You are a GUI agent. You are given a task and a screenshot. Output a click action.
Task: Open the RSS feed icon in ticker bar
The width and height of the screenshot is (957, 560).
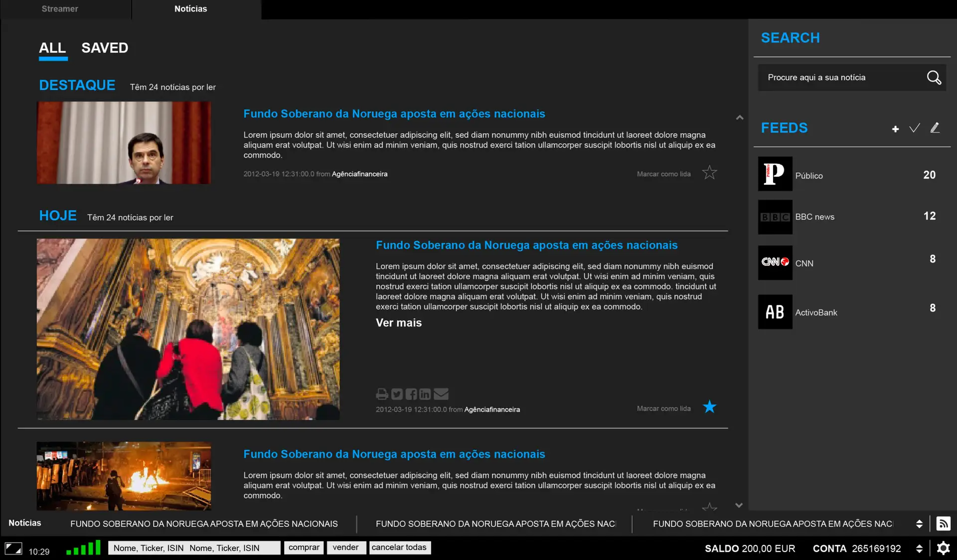(x=943, y=524)
